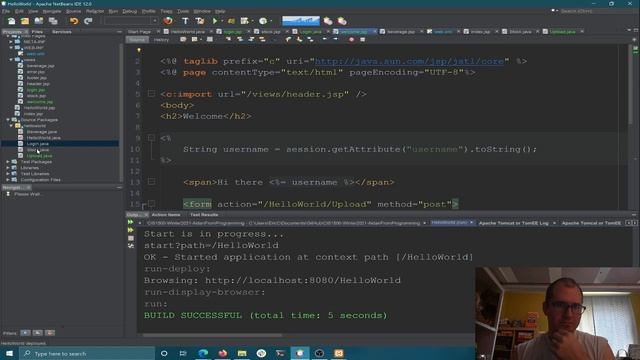
Task: Switch to the Files panel tab
Action: point(37,31)
